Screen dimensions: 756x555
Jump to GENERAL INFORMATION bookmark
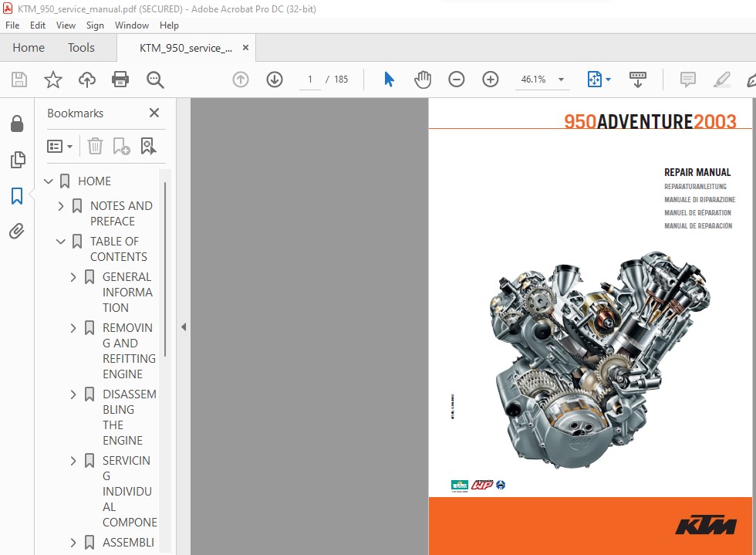pyautogui.click(x=127, y=292)
